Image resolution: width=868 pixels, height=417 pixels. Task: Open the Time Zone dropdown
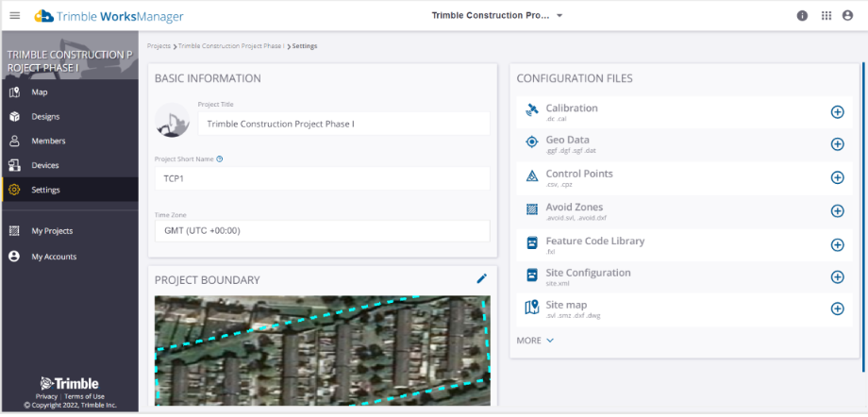click(322, 231)
